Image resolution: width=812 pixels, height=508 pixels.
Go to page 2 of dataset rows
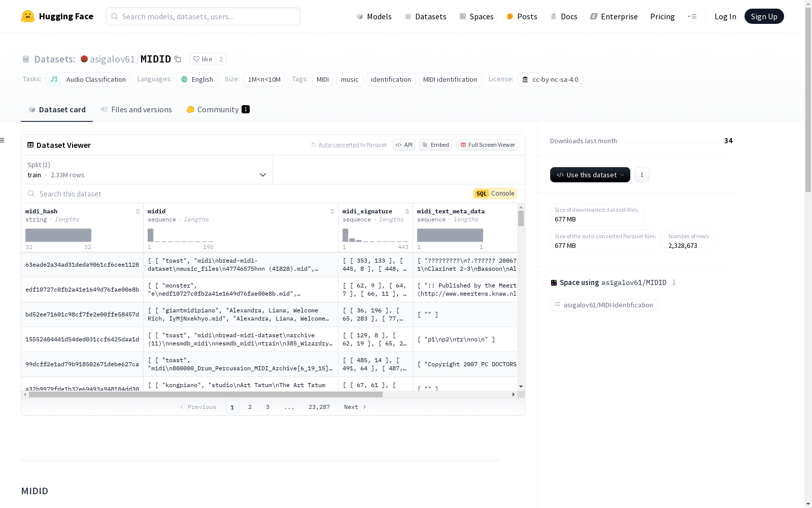[x=250, y=407]
